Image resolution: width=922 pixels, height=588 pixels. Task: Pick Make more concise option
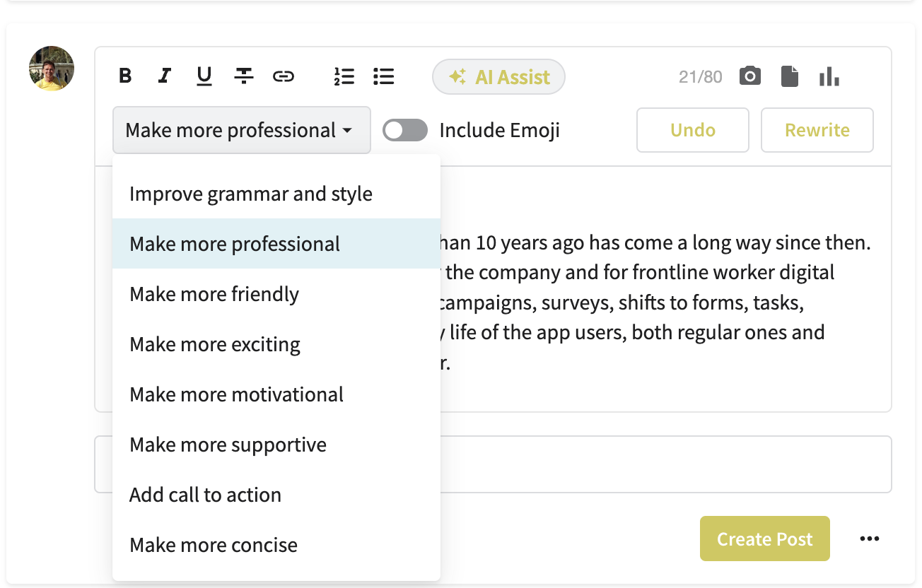[x=214, y=546]
